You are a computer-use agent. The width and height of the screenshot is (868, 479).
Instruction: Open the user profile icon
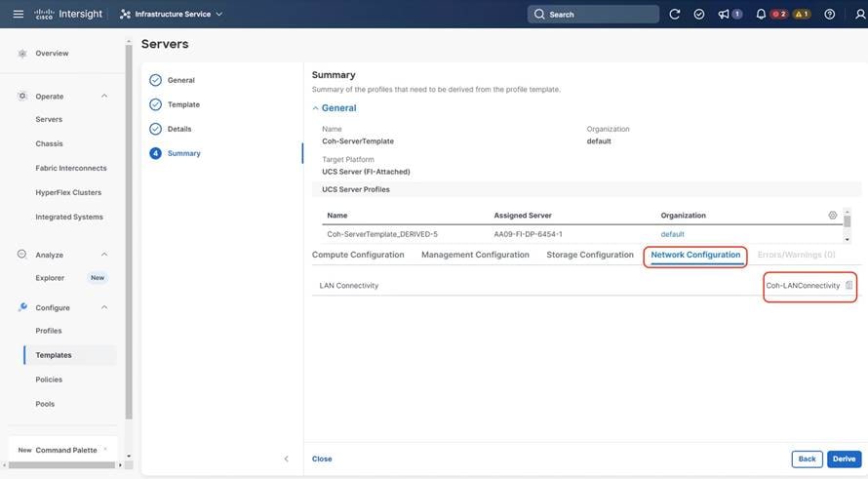pos(859,15)
